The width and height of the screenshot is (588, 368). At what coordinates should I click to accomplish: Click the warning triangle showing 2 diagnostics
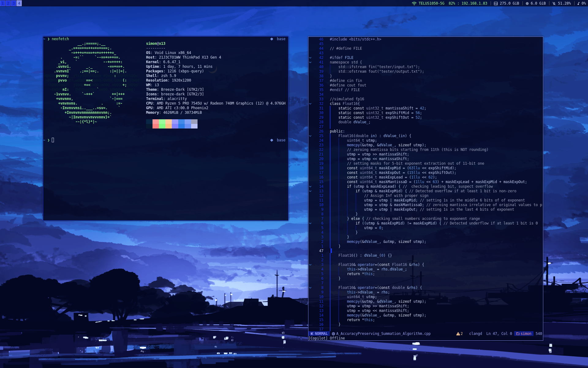click(458, 334)
